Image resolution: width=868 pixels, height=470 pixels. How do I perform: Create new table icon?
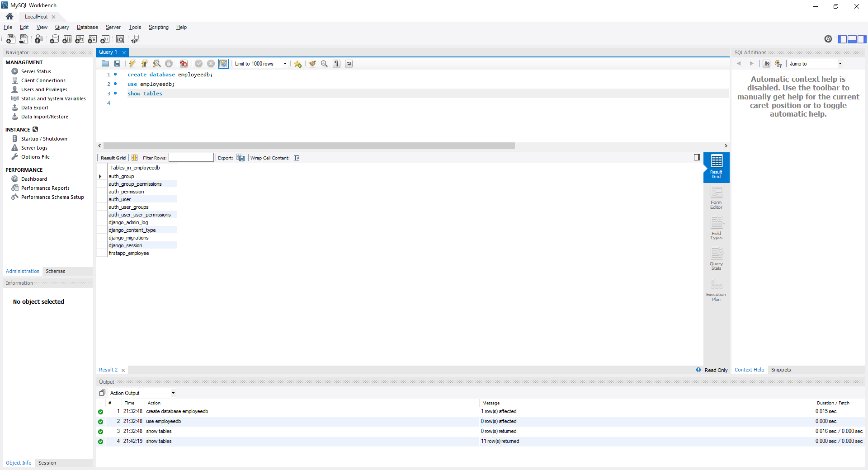point(67,39)
